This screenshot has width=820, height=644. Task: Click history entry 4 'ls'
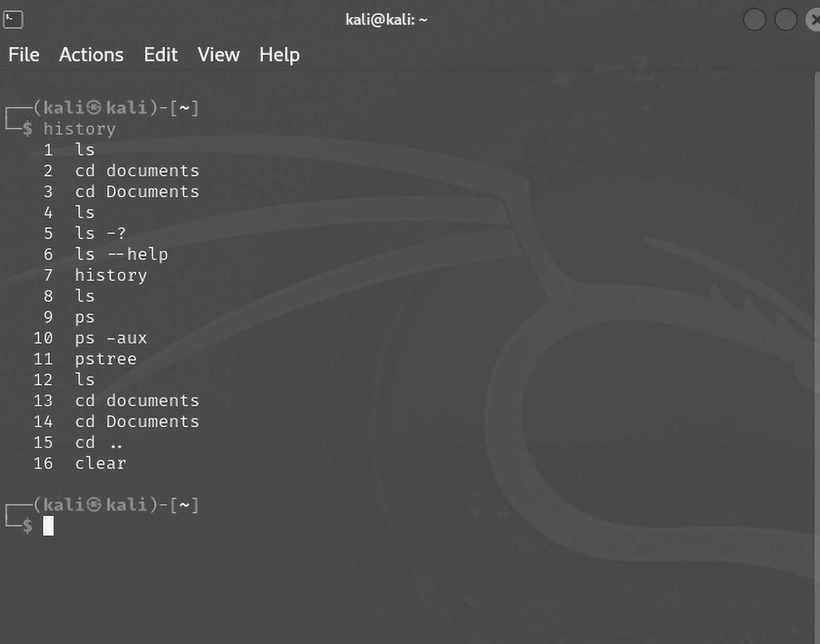pos(85,213)
